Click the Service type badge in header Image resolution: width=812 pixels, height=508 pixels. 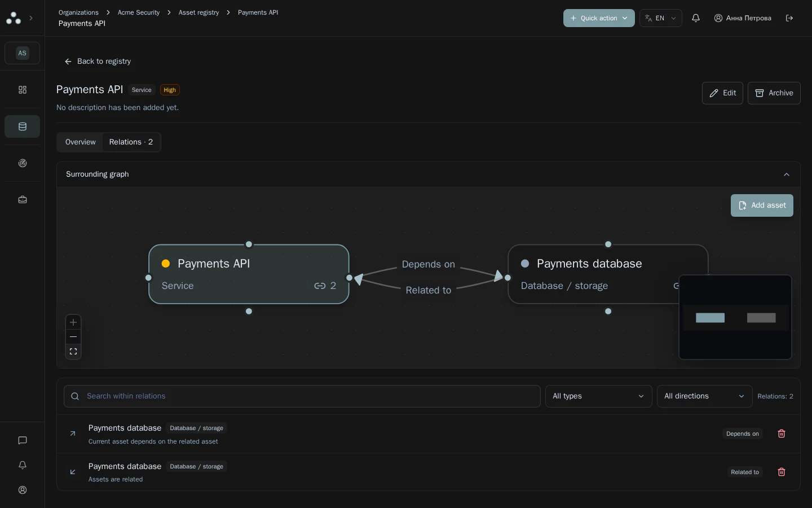tap(142, 90)
